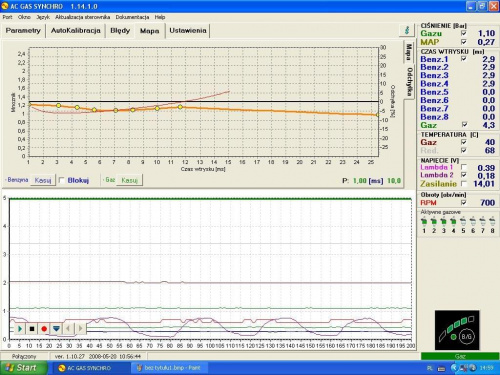500x375 pixels.
Task: Switch to the Błędy tab
Action: pyautogui.click(x=120, y=31)
